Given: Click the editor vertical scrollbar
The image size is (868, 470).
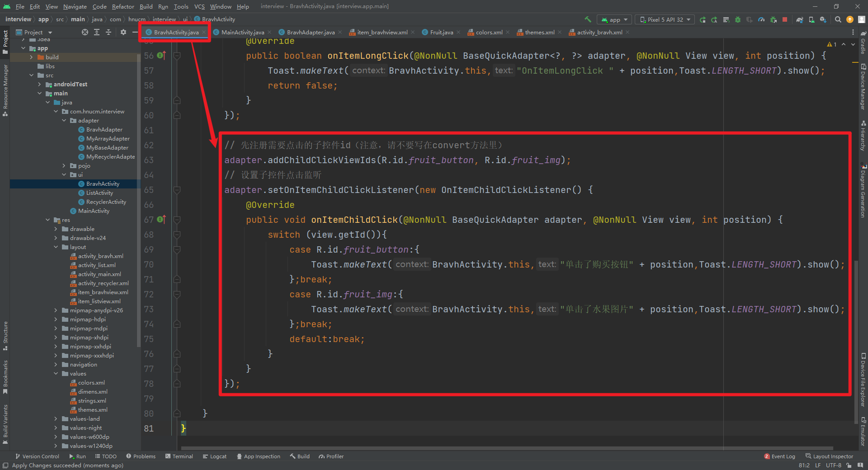Looking at the screenshot, I should pos(856,341).
